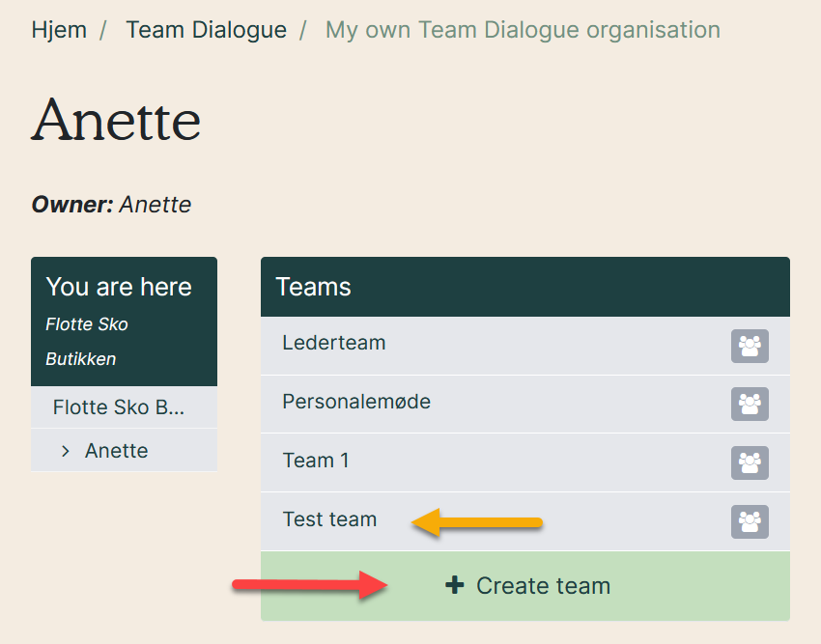Click the members icon on Personalemøde row

click(x=750, y=404)
